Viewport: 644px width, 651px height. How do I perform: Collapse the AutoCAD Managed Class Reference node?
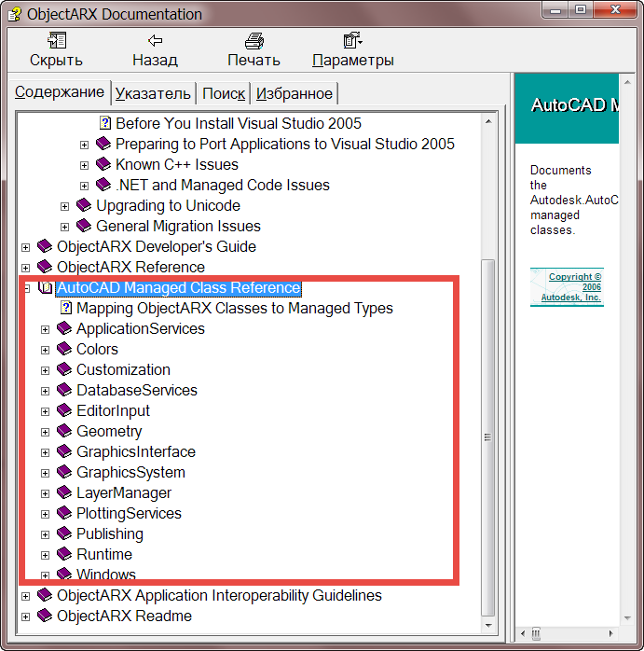26,288
